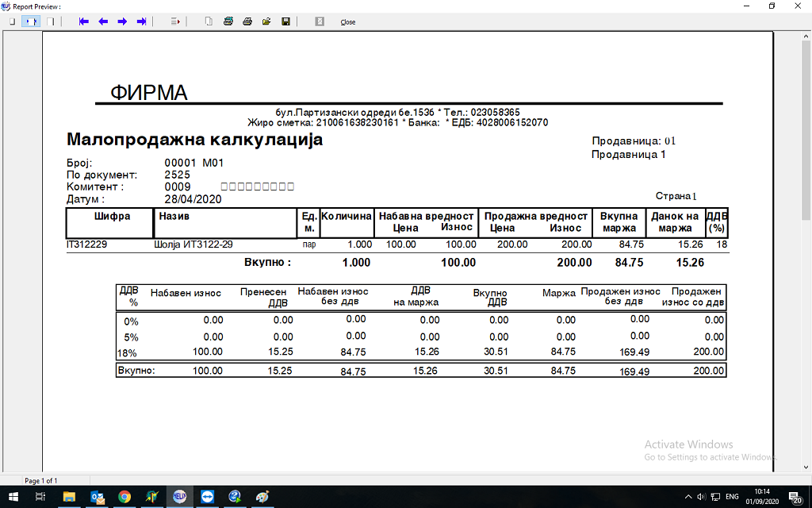Image resolution: width=812 pixels, height=508 pixels.
Task: Open the taskbar clock and calendar
Action: pos(762,497)
